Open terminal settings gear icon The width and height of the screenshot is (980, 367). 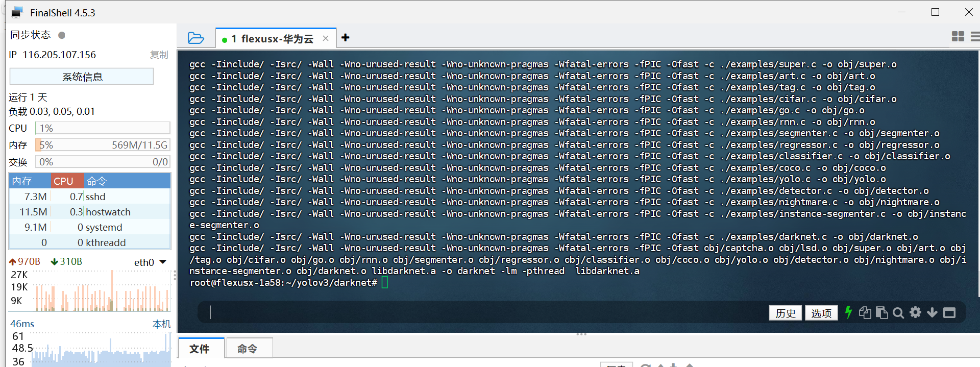[x=916, y=312]
